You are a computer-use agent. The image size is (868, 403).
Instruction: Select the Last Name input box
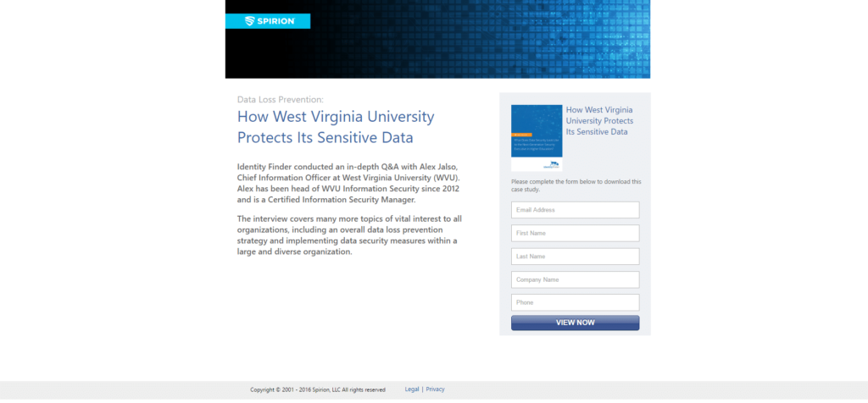click(x=575, y=257)
